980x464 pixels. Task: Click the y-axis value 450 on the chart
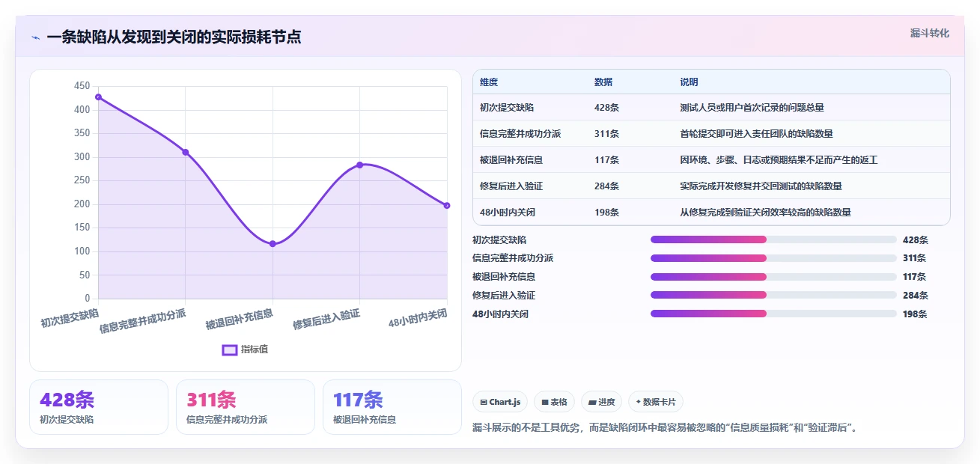pos(82,86)
